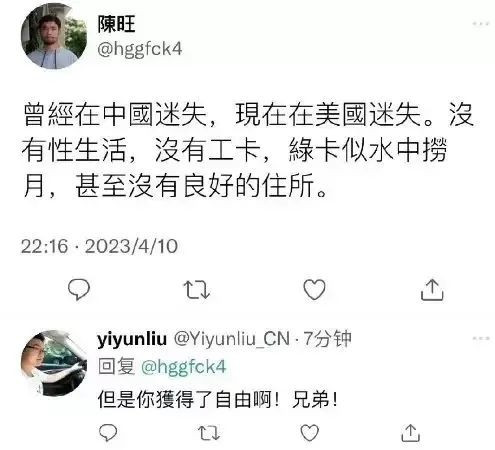Retweet yiyunliu's reply
495x450 pixels.
point(209,433)
